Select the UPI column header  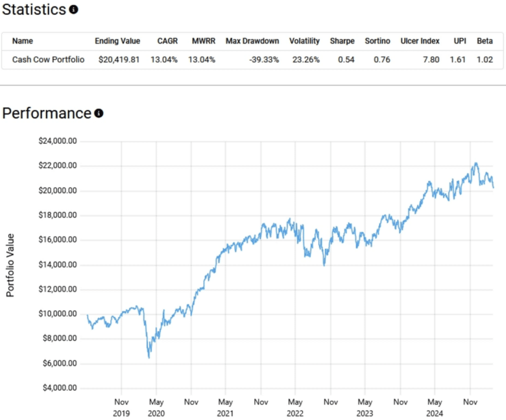tap(459, 41)
